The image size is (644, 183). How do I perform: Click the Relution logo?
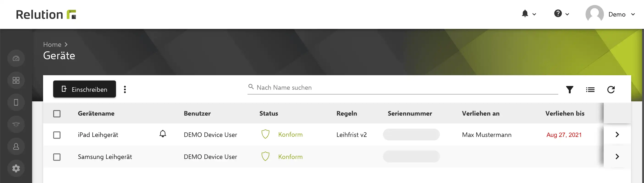[x=46, y=14]
